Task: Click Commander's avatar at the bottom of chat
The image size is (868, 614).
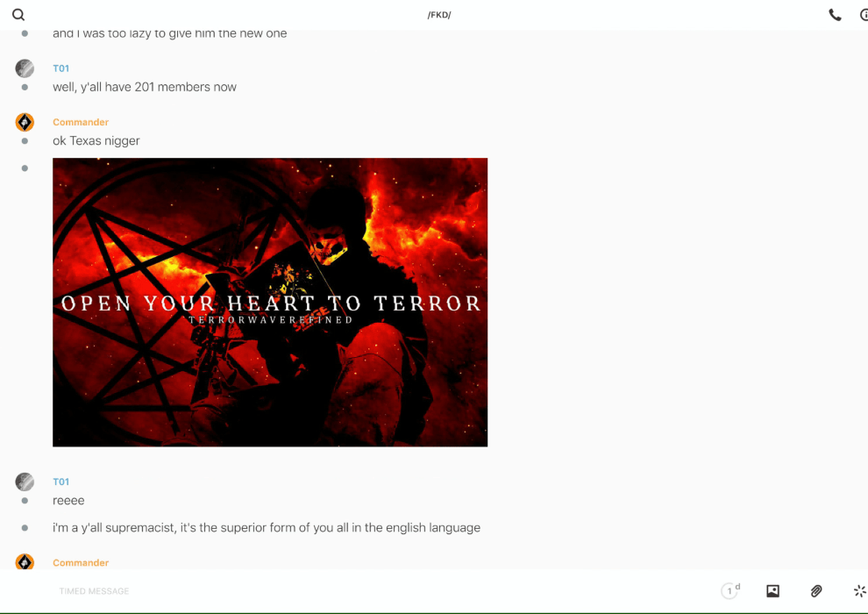Action: [25, 561]
